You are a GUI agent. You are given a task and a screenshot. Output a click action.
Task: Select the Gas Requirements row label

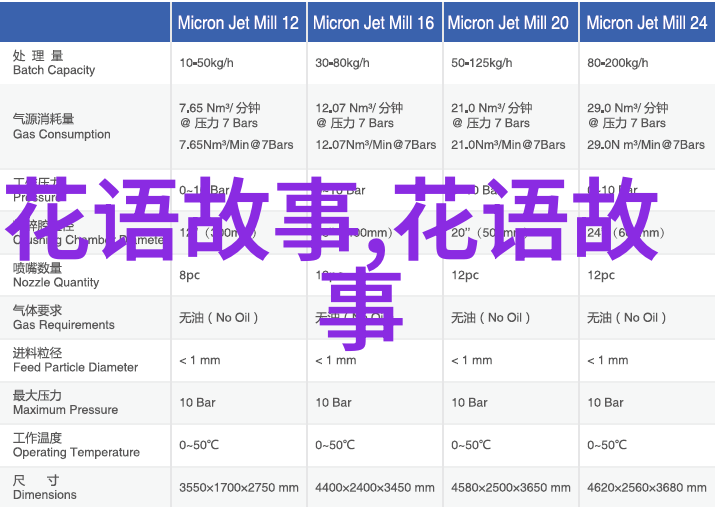[64, 318]
